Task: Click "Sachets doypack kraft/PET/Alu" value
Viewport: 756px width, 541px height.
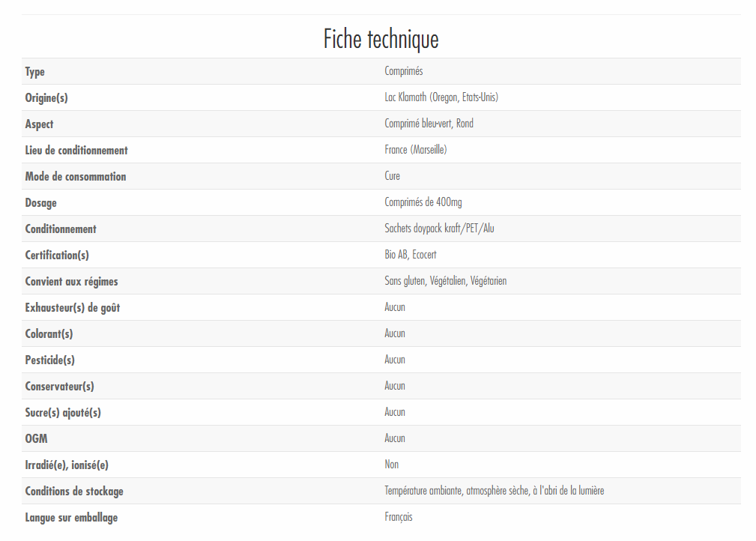Action: click(439, 229)
